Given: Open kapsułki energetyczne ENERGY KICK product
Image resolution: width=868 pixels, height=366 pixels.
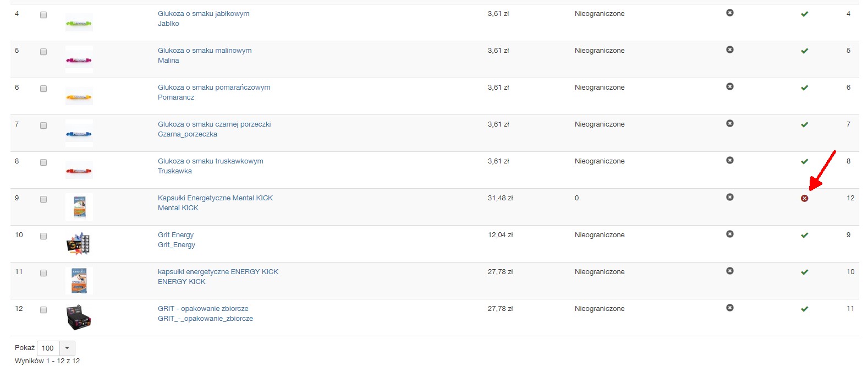Looking at the screenshot, I should [x=218, y=272].
